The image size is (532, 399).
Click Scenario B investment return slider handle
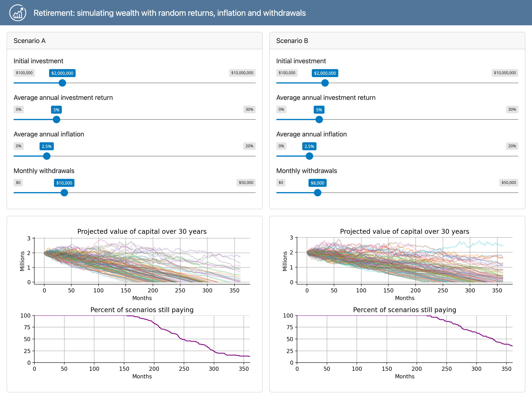(319, 119)
